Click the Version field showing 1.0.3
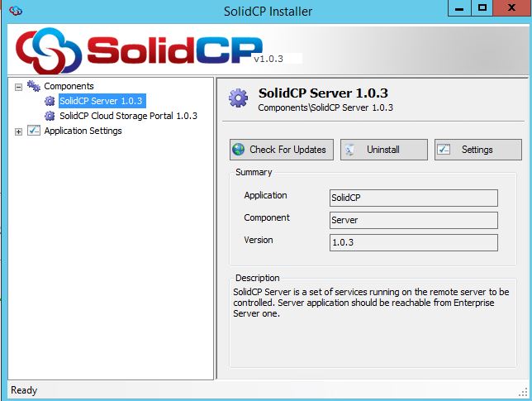This screenshot has width=532, height=401. [x=414, y=242]
